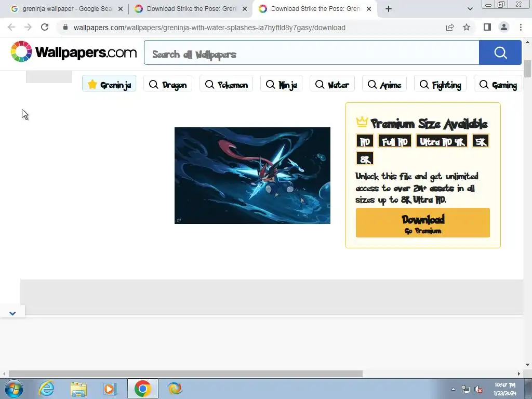Switch to the greninja wallpaper Google Search tab

tap(66, 9)
